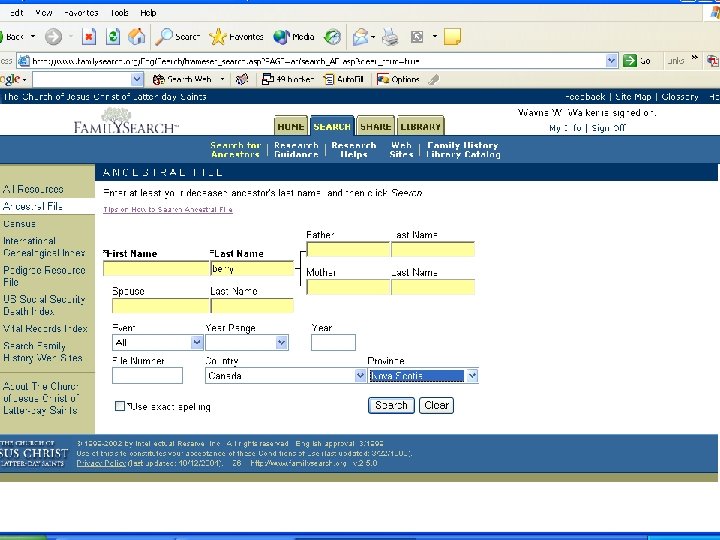
Task: Click the Sign Off link
Action: tap(608, 128)
